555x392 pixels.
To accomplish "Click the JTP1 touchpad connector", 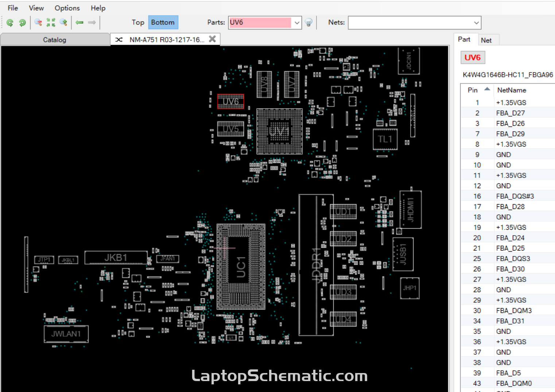I will click(x=44, y=260).
